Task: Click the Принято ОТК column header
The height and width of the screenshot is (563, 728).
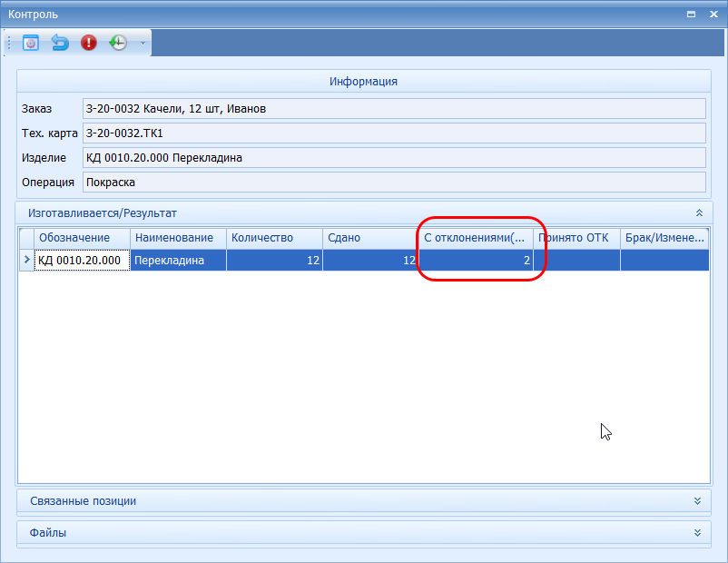Action: click(x=577, y=238)
